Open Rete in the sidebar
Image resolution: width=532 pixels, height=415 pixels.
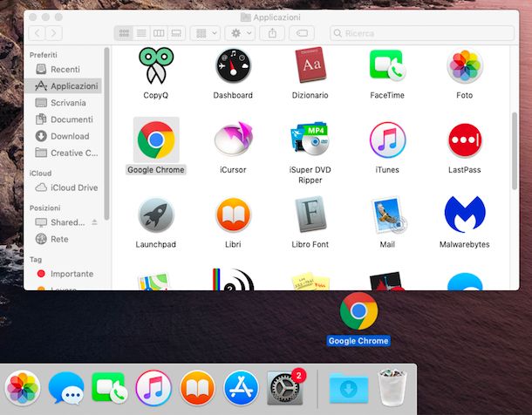(63, 239)
